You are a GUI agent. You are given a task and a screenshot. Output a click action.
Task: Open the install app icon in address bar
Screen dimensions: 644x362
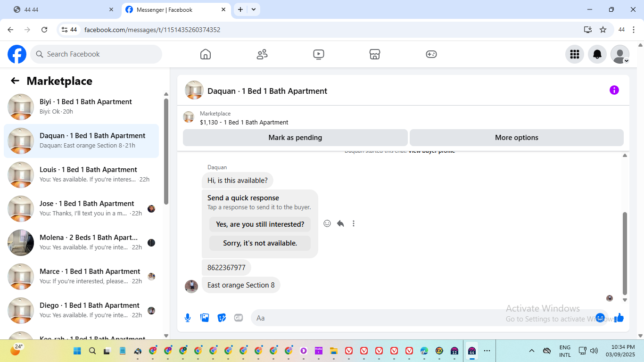click(x=588, y=30)
